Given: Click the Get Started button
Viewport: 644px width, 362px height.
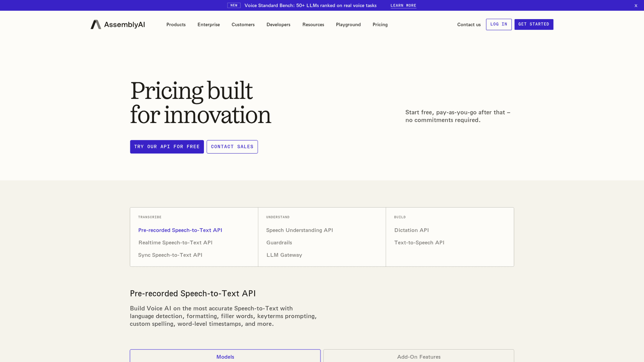Looking at the screenshot, I should [x=534, y=24].
